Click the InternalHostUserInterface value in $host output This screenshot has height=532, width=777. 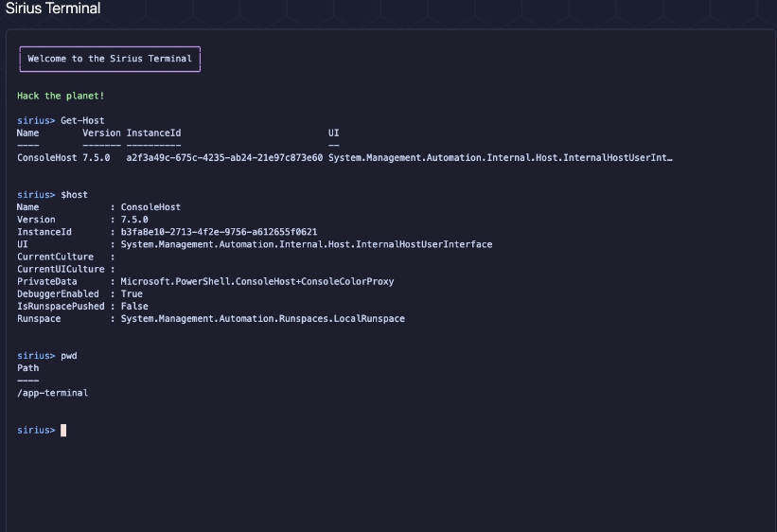(x=307, y=244)
